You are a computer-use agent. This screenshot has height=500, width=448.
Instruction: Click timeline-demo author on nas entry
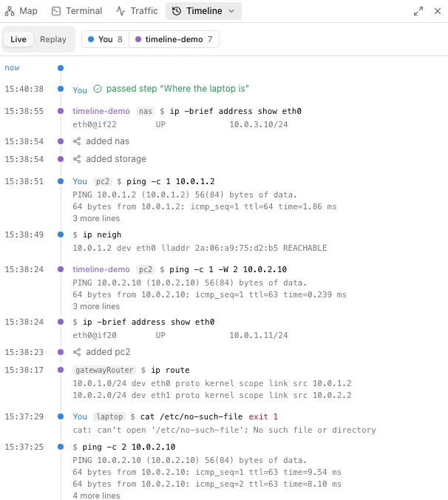point(101,111)
